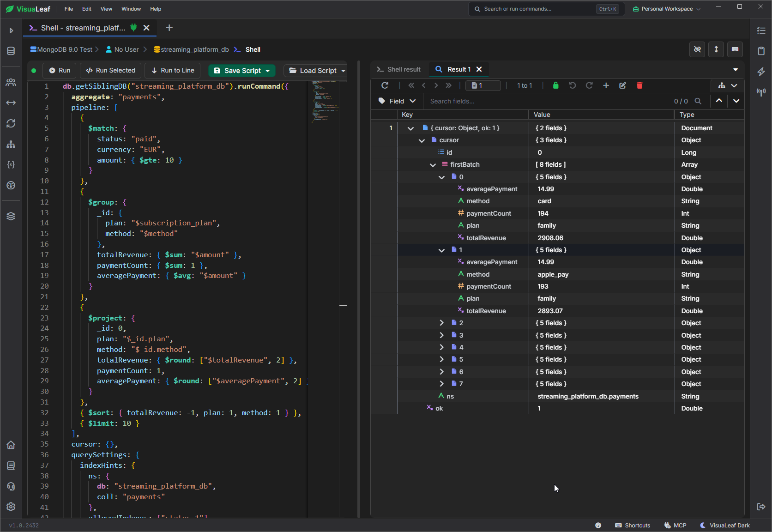Click the keyboard icon above result panel
The height and width of the screenshot is (532, 772).
735,49
